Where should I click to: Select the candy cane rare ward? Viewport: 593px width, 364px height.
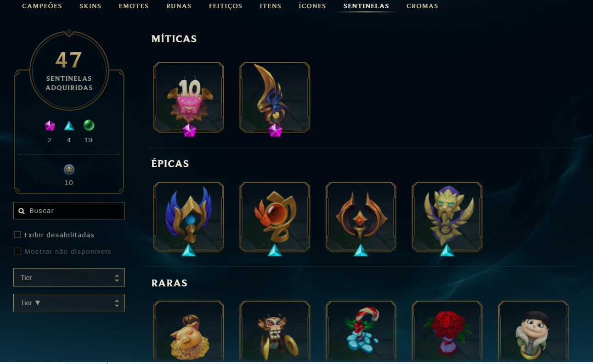tap(361, 331)
